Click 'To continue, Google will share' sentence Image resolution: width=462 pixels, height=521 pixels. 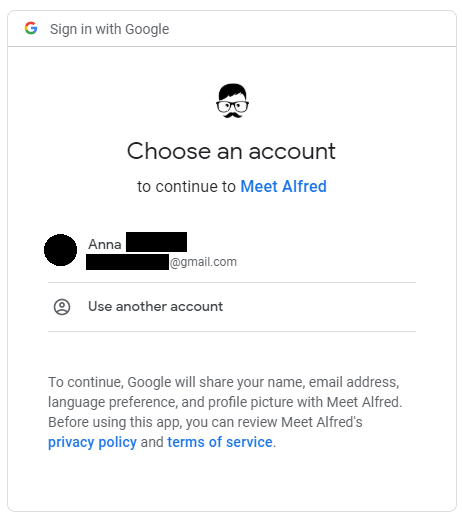click(x=224, y=382)
